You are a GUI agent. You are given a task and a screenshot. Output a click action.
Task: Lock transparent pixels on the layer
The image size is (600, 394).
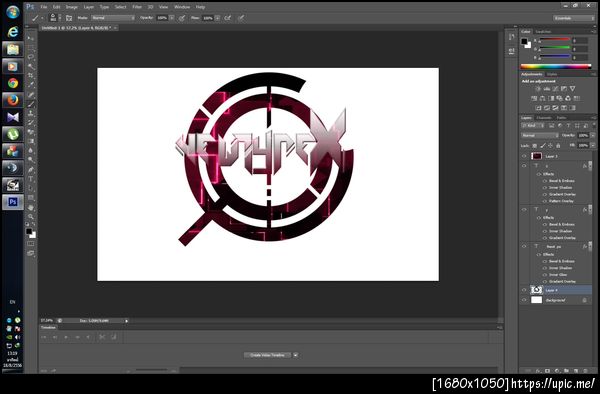535,145
